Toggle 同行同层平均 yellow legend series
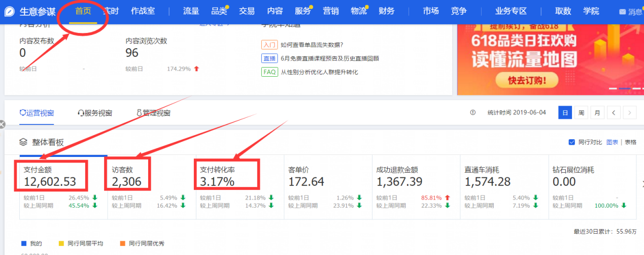Viewport: 644px width, 255px height. pyautogui.click(x=62, y=243)
